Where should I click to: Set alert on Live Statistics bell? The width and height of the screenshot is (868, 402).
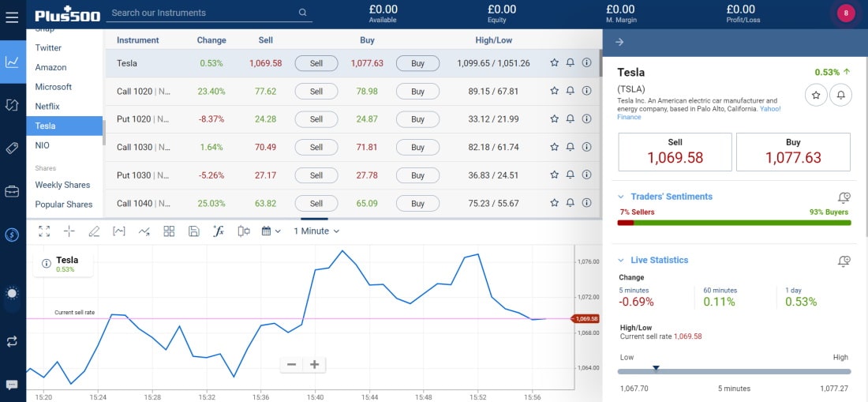click(844, 261)
